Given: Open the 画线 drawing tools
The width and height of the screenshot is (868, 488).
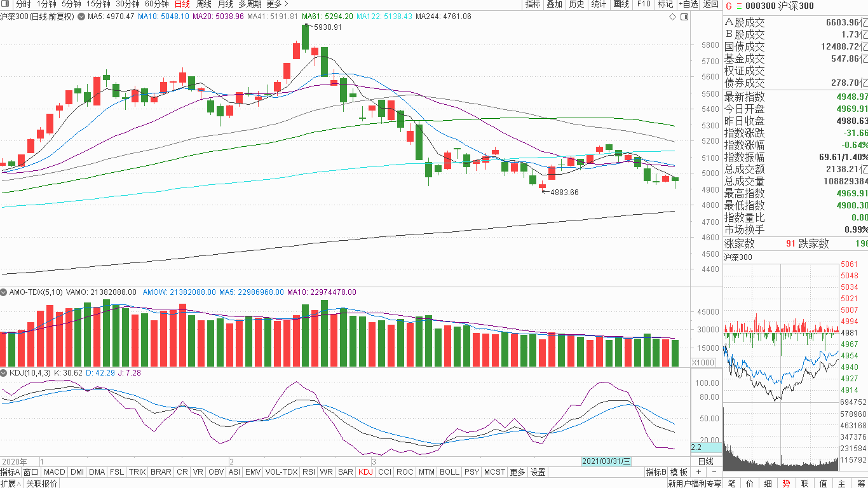Looking at the screenshot, I should (621, 4).
